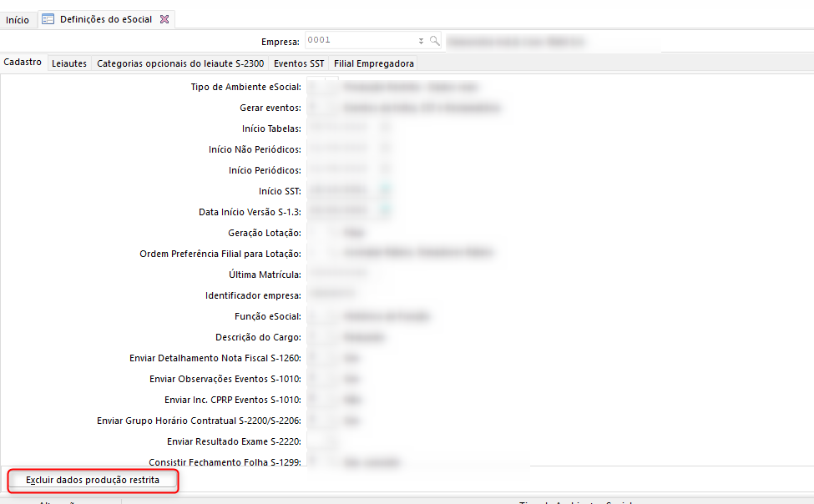Select the Enviar Resultado Exame S-2220 field
Image resolution: width=814 pixels, height=504 pixels.
point(321,441)
